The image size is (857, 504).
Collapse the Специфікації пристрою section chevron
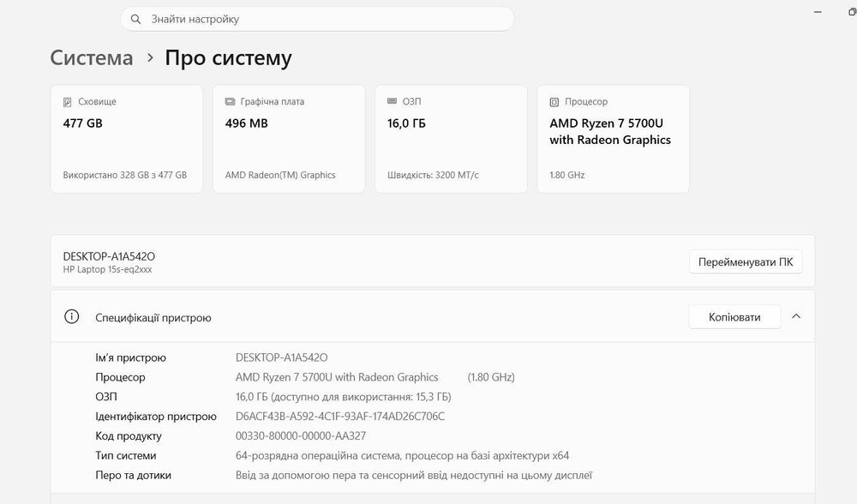point(796,316)
